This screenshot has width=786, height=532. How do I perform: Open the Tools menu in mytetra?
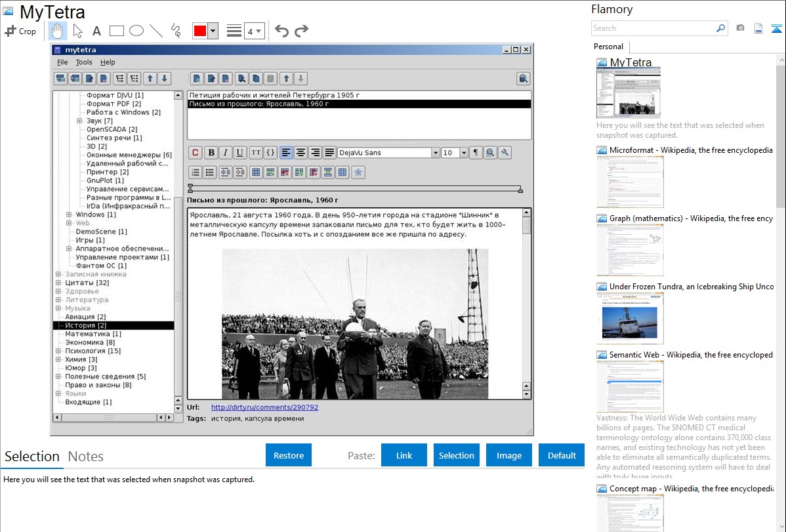coord(84,62)
